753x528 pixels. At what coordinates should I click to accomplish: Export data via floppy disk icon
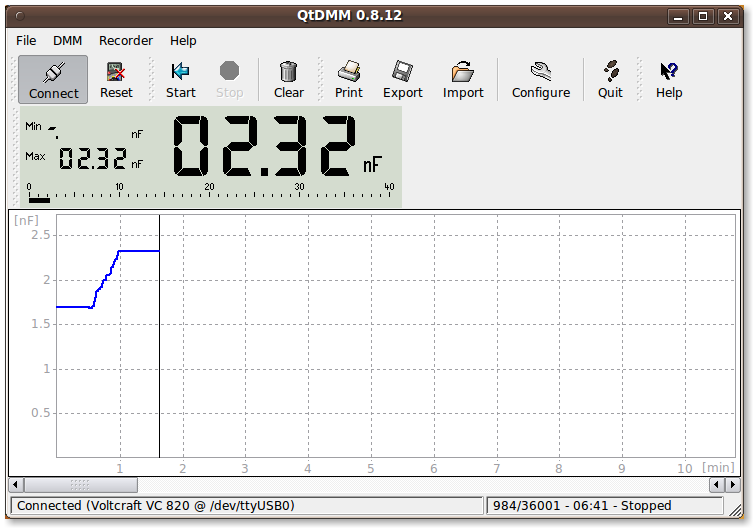pos(403,79)
